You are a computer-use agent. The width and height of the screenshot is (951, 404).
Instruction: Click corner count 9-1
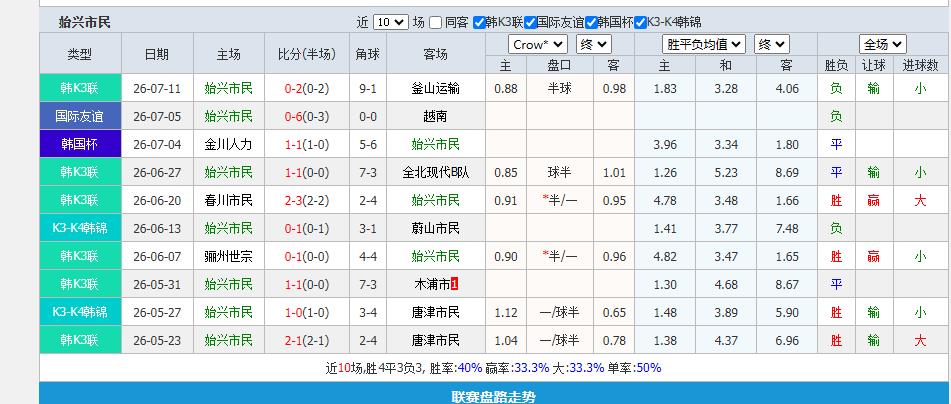[x=368, y=89]
